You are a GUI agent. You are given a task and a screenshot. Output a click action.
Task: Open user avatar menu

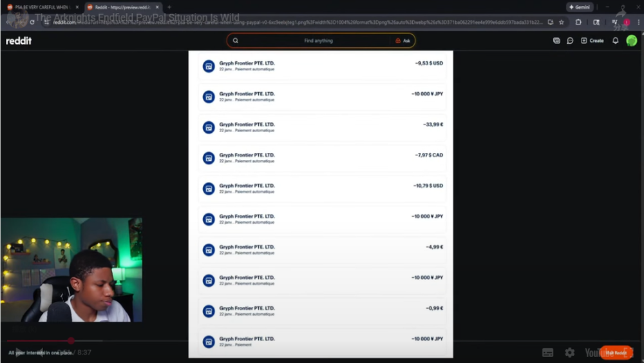coord(631,41)
